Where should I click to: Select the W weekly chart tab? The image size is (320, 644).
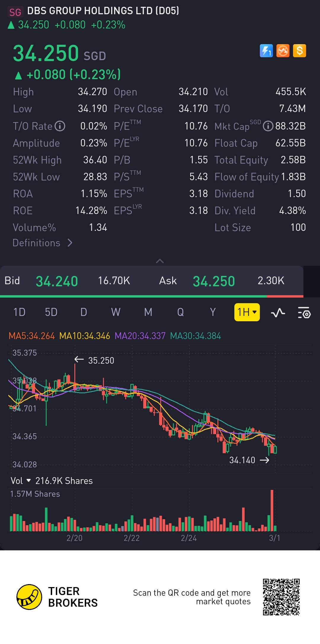[116, 312]
